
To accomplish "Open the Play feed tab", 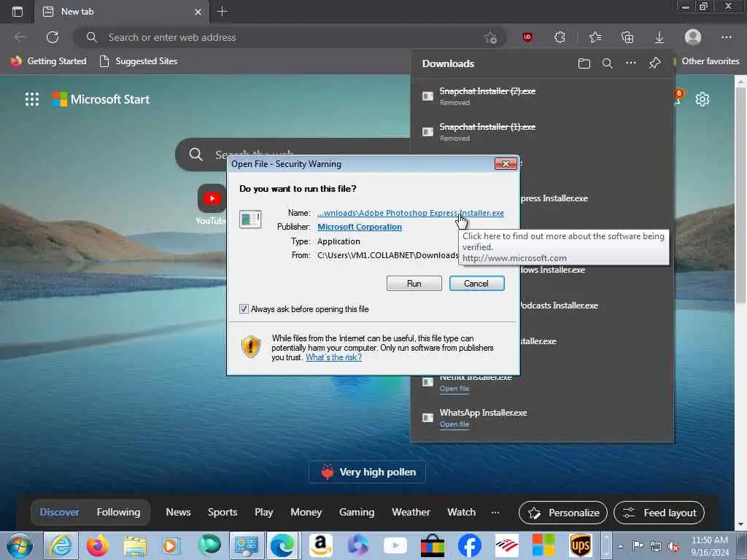I will click(x=264, y=513).
